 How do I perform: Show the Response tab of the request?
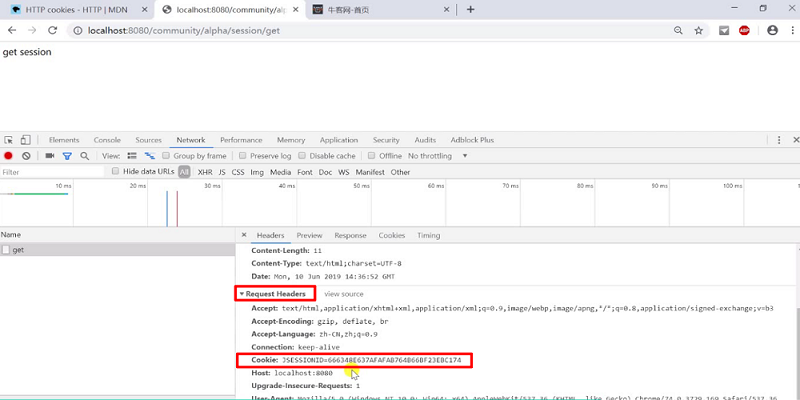351,235
